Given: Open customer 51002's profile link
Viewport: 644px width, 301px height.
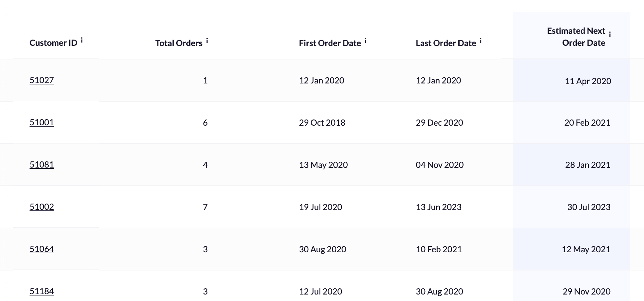Looking at the screenshot, I should point(42,207).
